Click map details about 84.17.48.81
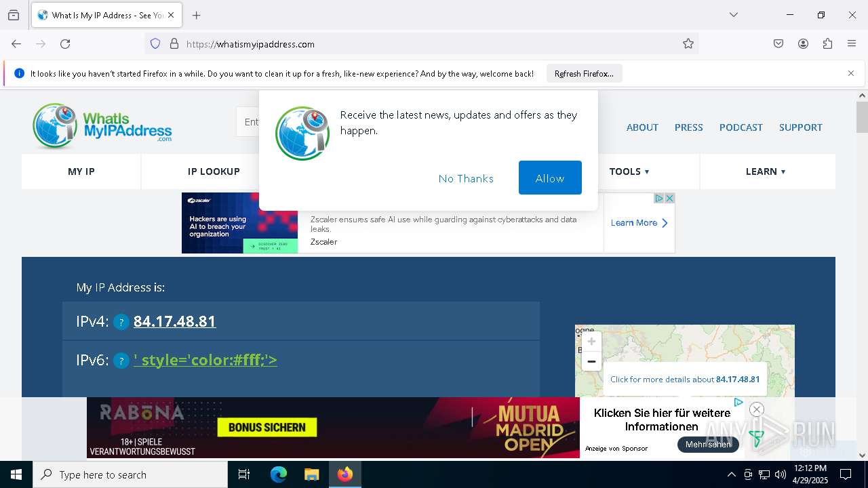868x488 pixels. coord(685,379)
